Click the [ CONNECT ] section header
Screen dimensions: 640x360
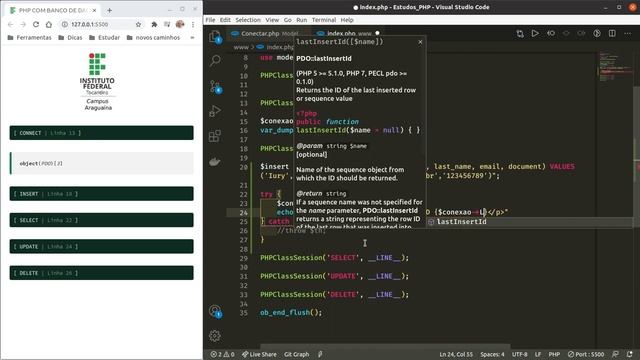[x=102, y=133]
